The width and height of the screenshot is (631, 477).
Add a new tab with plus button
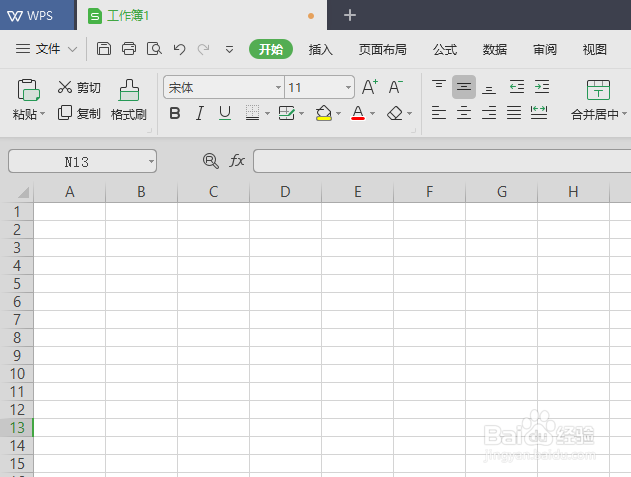tap(350, 16)
